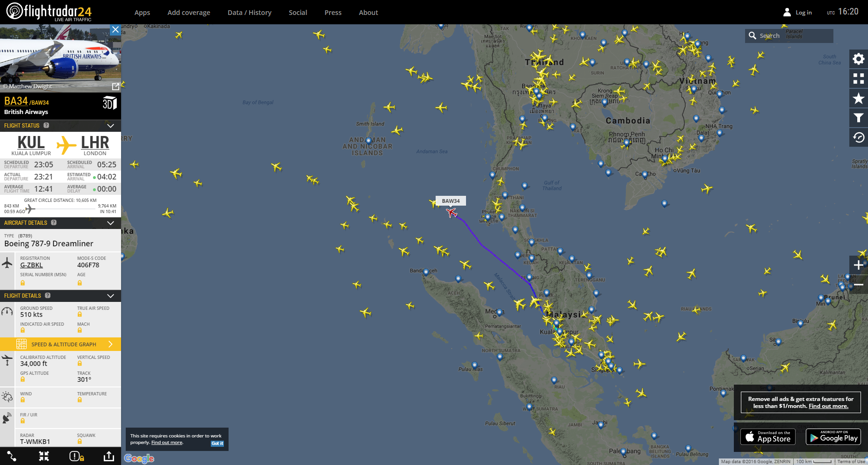The width and height of the screenshot is (868, 465).
Task: Open bookmarks star icon
Action: (x=858, y=98)
